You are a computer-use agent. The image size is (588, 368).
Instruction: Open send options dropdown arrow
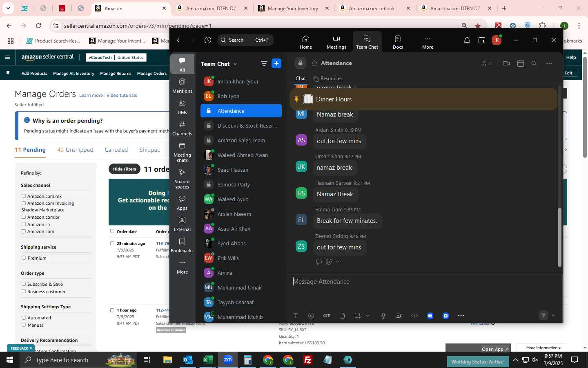553,316
